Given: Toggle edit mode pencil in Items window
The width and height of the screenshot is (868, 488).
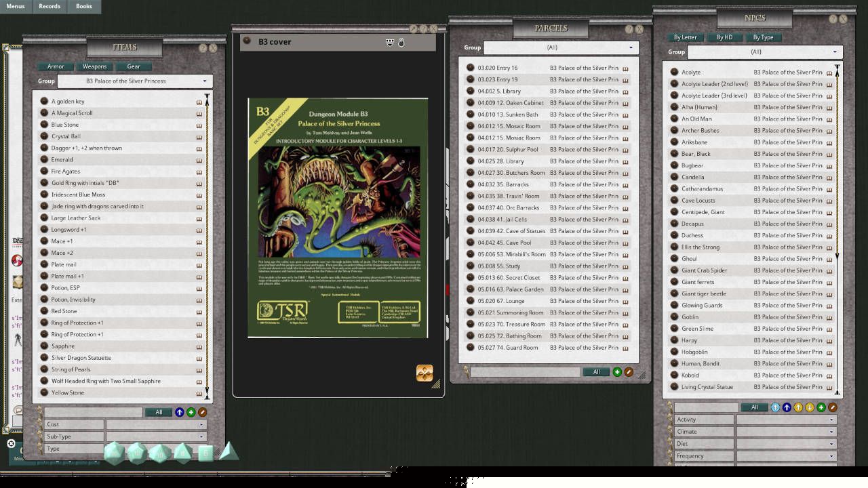Looking at the screenshot, I should coord(202,412).
